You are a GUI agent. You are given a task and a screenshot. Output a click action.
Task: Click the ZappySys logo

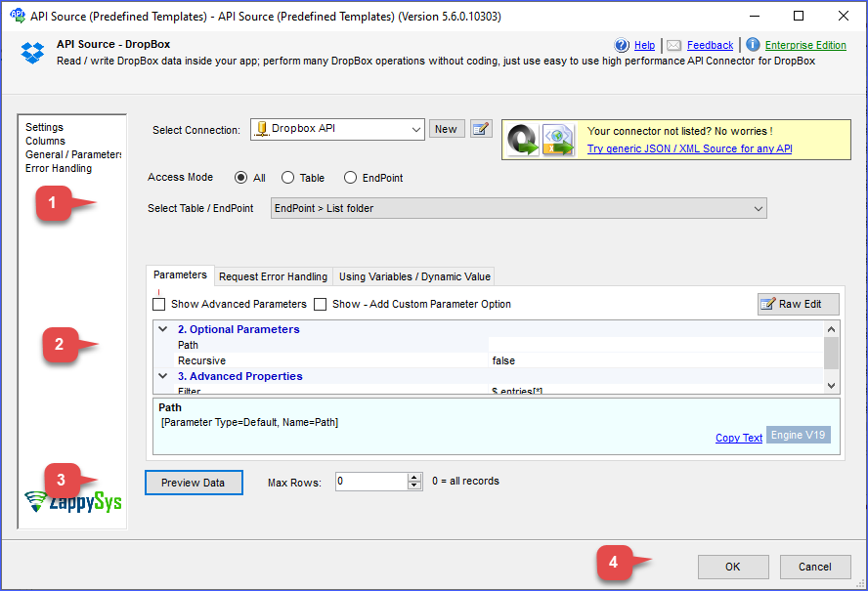(x=73, y=502)
